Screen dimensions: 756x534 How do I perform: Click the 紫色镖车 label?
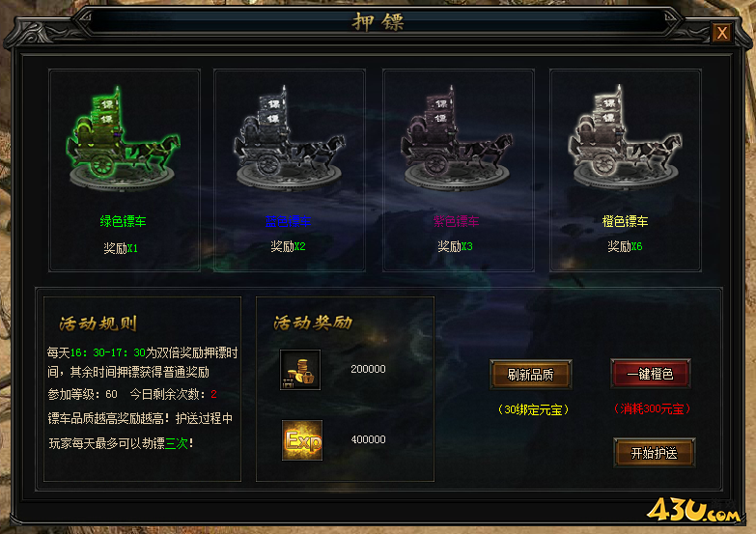456,221
